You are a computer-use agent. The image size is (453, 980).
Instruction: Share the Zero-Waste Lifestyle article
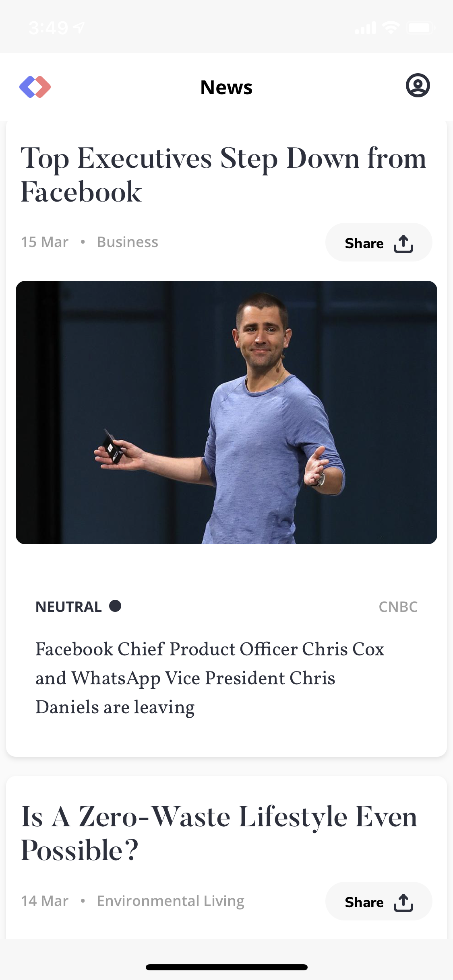(379, 901)
